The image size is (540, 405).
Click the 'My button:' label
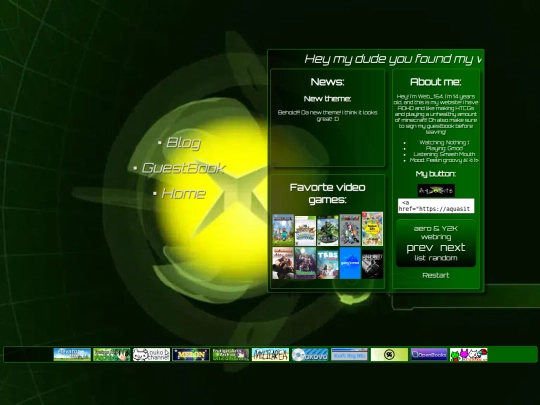click(436, 174)
